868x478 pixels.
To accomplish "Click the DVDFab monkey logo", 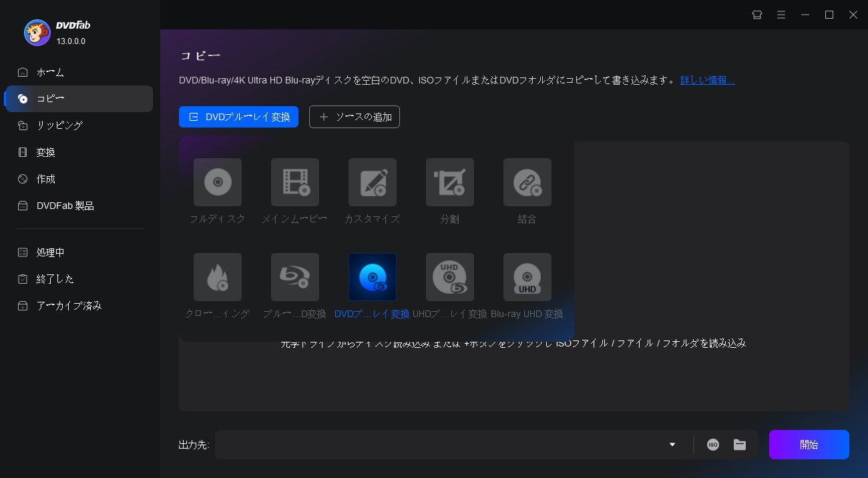I will (x=37, y=32).
